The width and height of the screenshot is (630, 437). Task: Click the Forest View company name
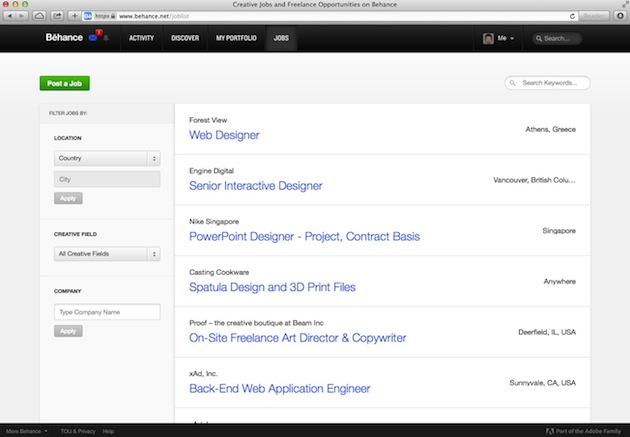click(x=208, y=120)
